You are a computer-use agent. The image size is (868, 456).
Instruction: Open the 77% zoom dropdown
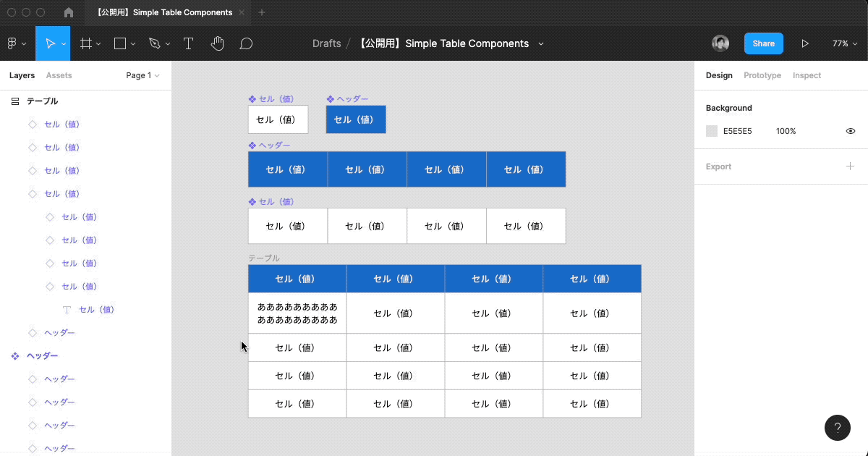click(844, 43)
